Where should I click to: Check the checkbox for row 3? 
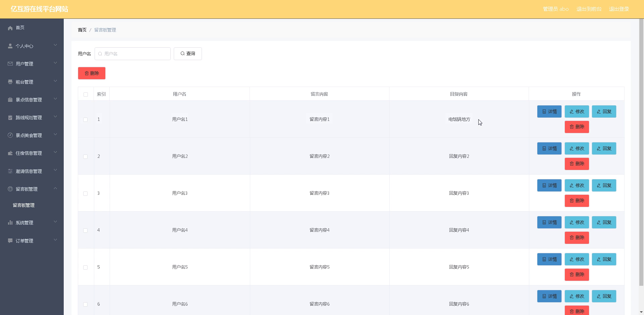coord(86,193)
